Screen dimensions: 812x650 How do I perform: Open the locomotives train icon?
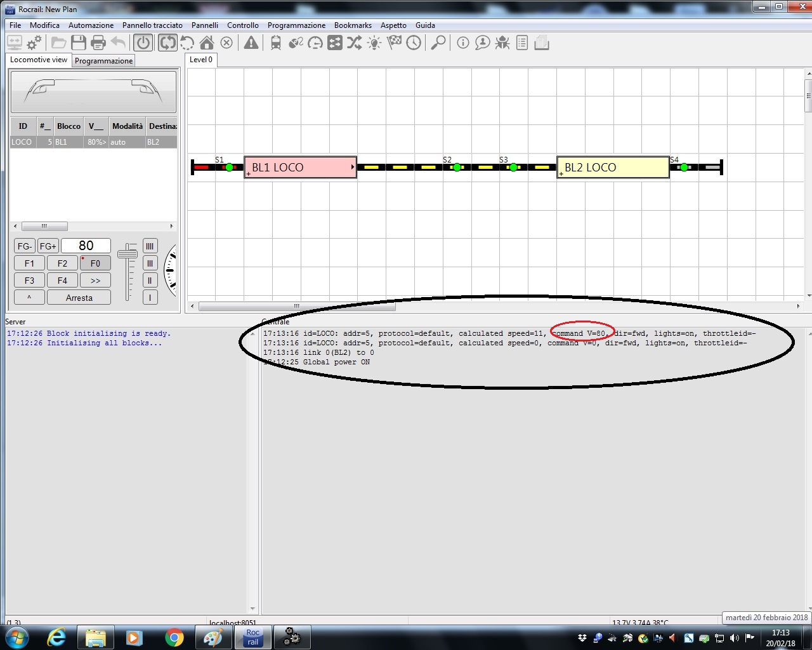[x=276, y=43]
